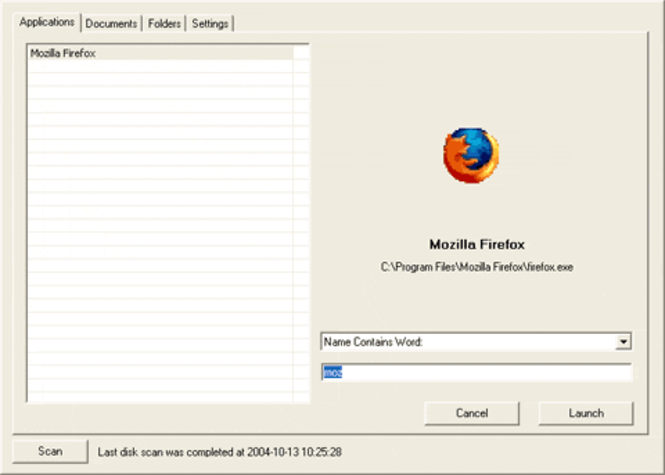Open the Documents tab
The height and width of the screenshot is (475, 665).
click(x=111, y=24)
